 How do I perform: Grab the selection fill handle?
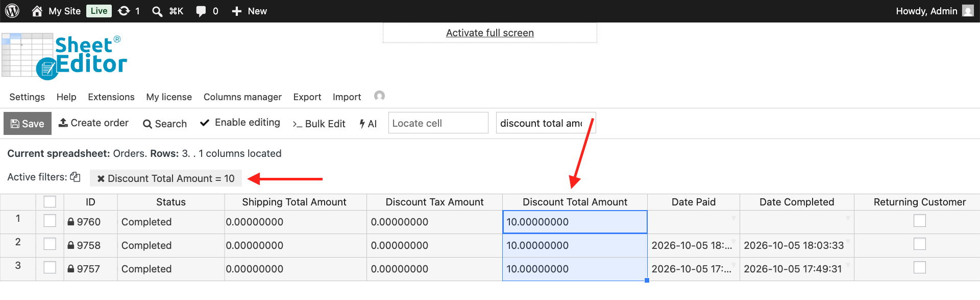coord(647,281)
